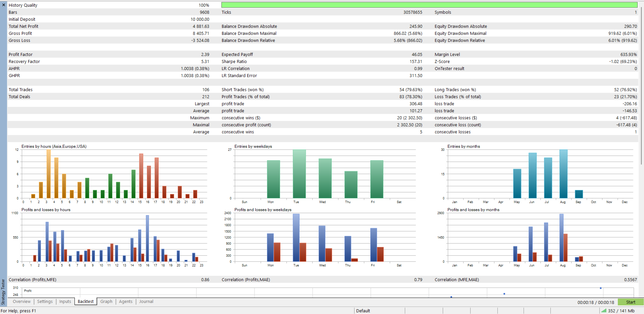Open the Agents tab
The image size is (644, 314).
[126, 302]
